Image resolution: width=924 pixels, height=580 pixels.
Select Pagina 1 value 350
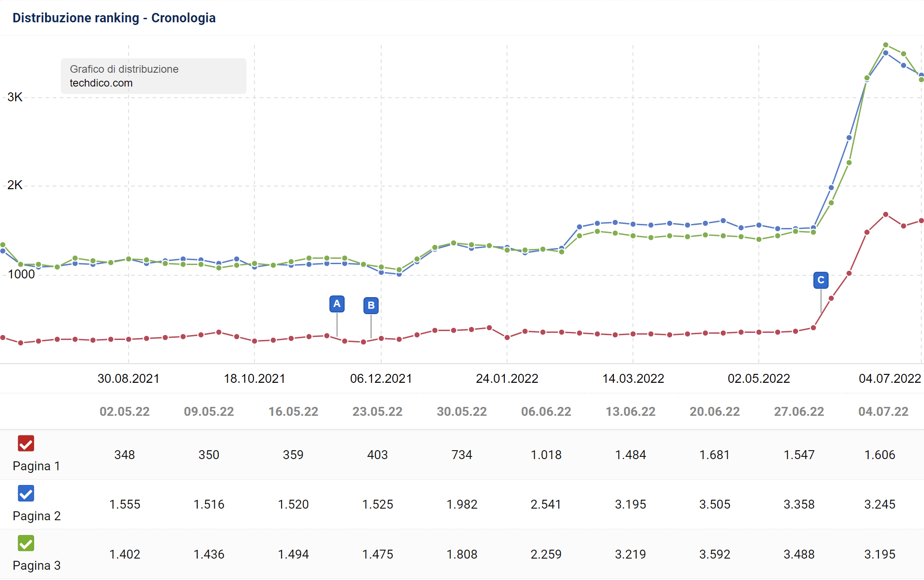209,455
